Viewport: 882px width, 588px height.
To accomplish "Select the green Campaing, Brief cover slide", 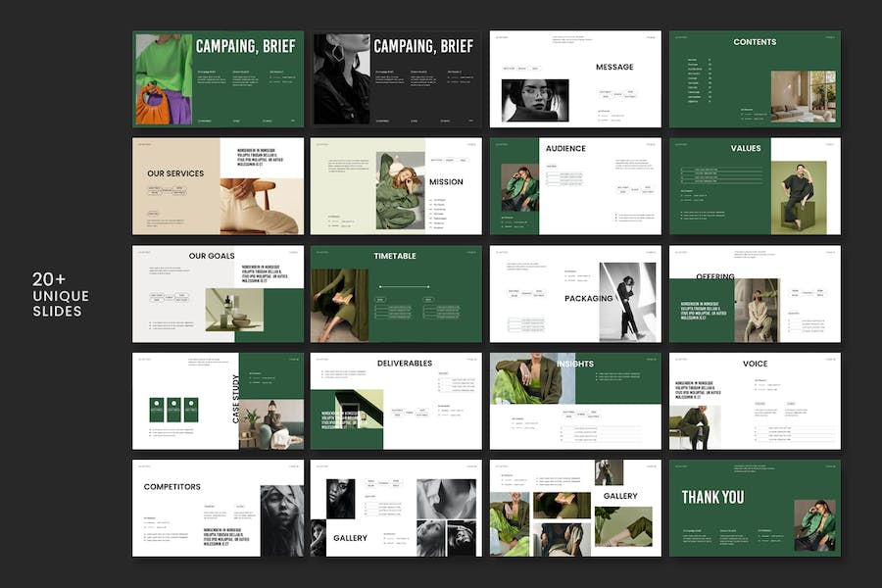I will tap(218, 79).
